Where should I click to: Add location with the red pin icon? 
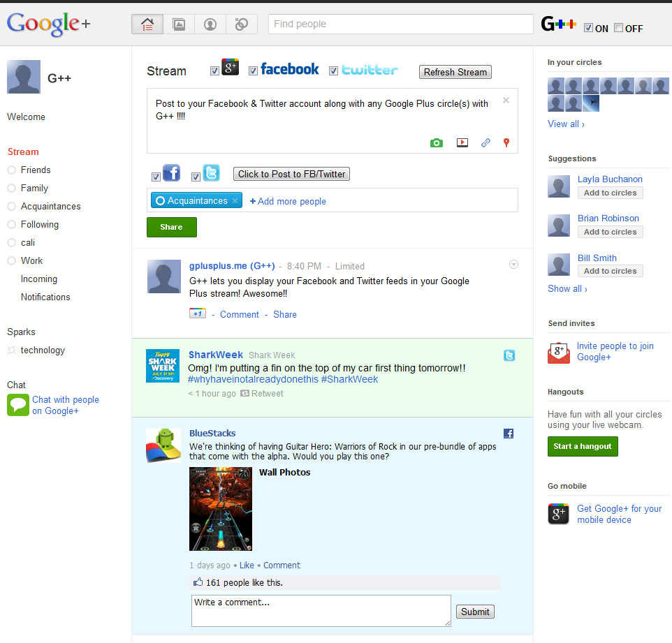click(x=506, y=142)
